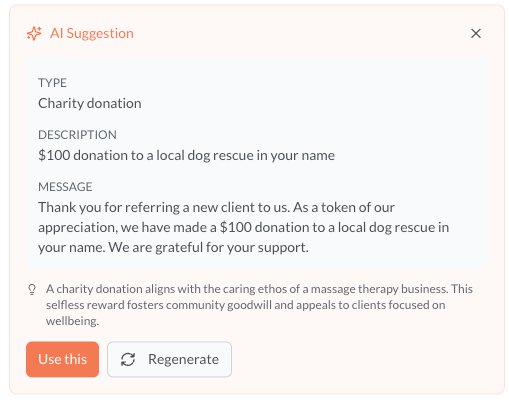Click the 'appreciation, we have made' message line

[244, 227]
